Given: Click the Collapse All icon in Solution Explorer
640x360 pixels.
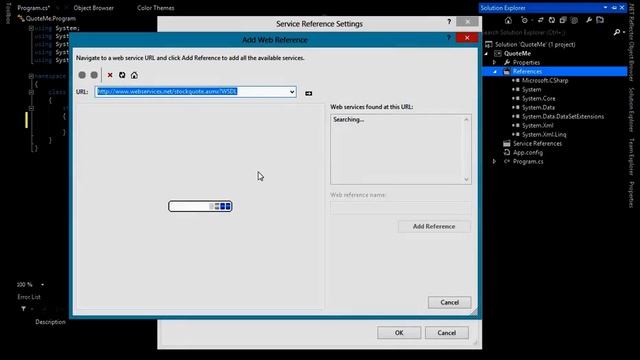Looking at the screenshot, I should click(x=563, y=20).
